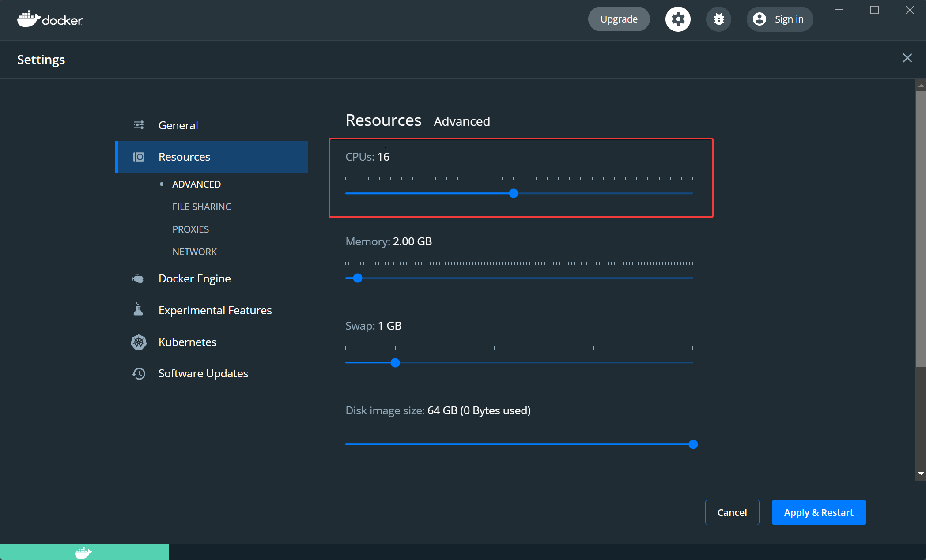Image resolution: width=926 pixels, height=560 pixels.
Task: Cancel the settings changes
Action: (x=732, y=512)
